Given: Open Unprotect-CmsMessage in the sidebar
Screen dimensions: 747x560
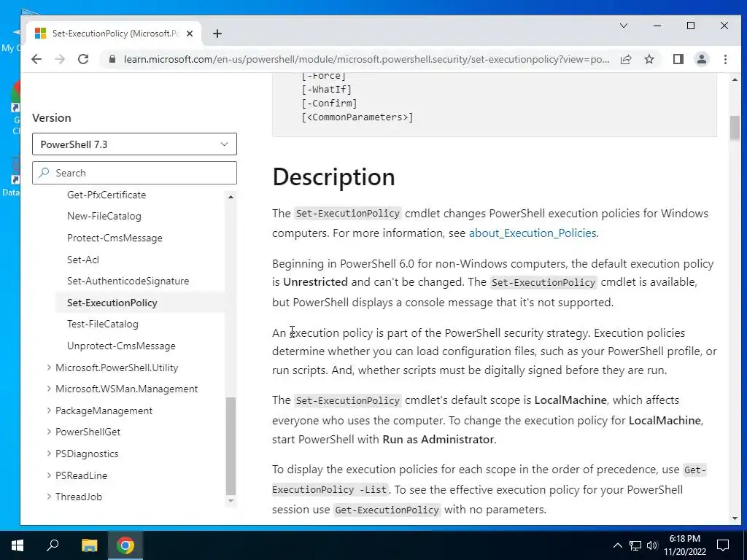Looking at the screenshot, I should tap(122, 346).
